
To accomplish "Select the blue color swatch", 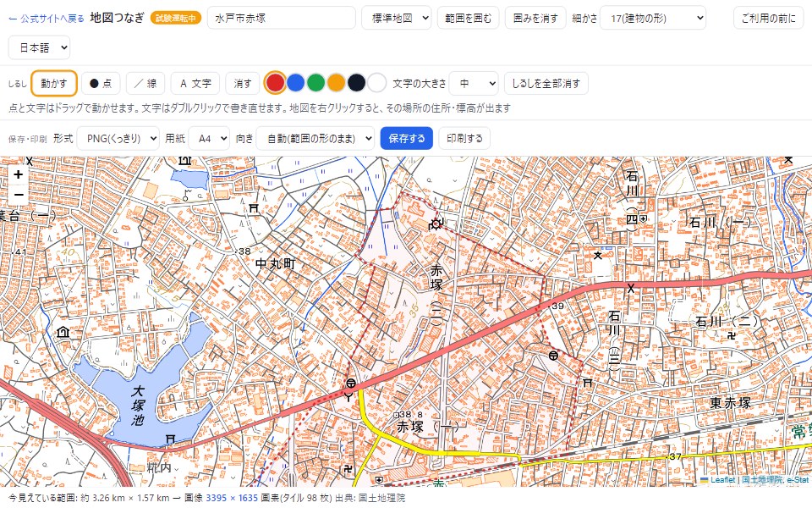I will pos(295,83).
